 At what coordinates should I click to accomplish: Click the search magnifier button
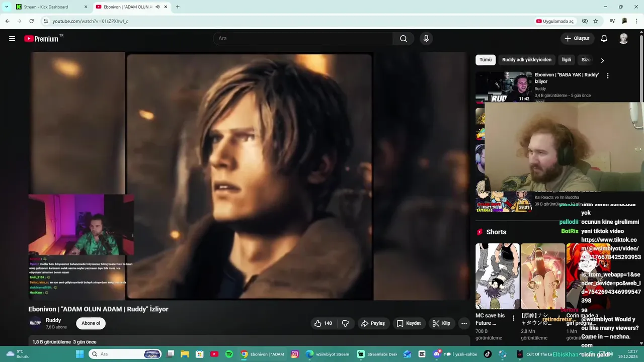coord(404,39)
